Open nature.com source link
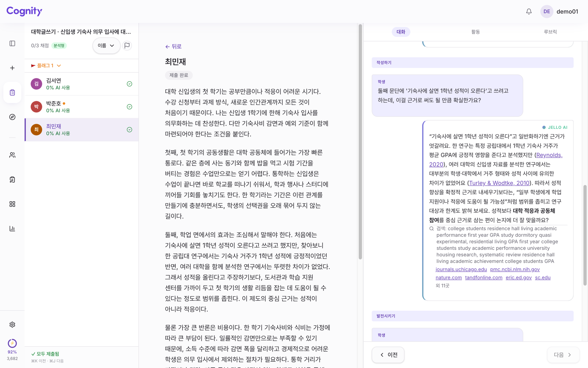The height and width of the screenshot is (368, 588). [x=449, y=277]
